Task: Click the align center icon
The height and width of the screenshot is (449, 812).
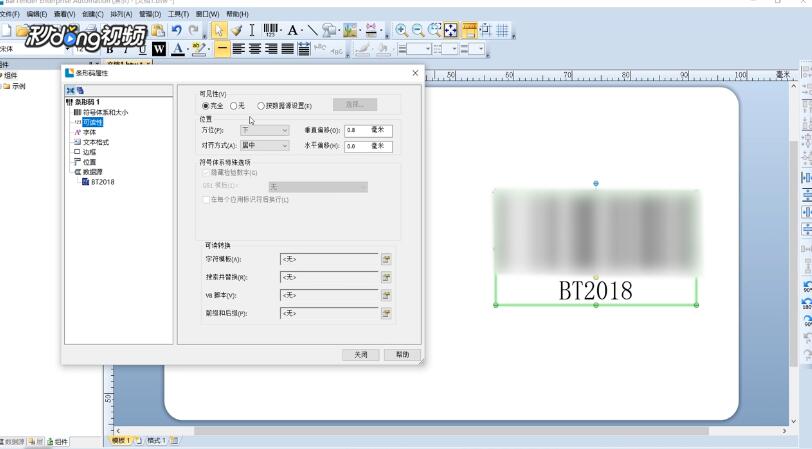Action: 255,49
